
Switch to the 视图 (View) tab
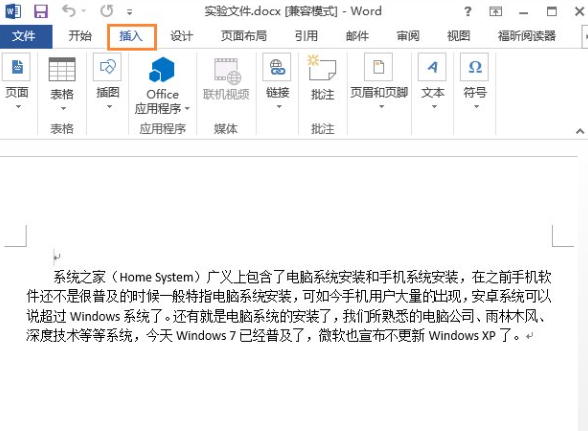[x=458, y=36]
